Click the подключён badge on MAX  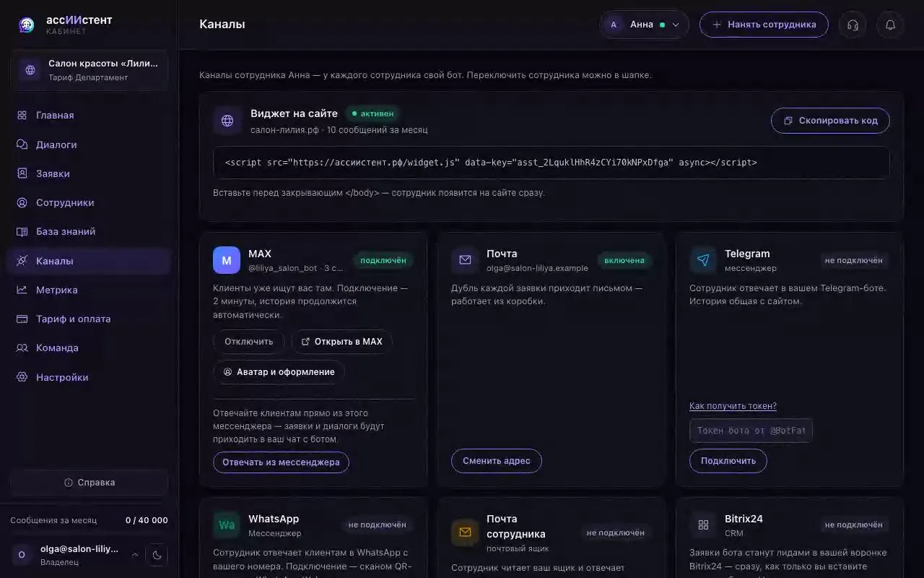point(383,260)
